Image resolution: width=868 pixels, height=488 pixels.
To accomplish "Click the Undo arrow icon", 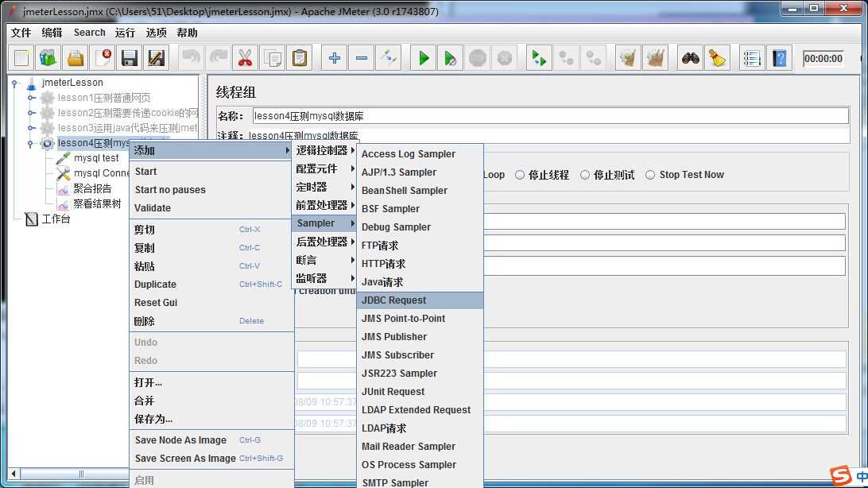I will click(x=191, y=58).
